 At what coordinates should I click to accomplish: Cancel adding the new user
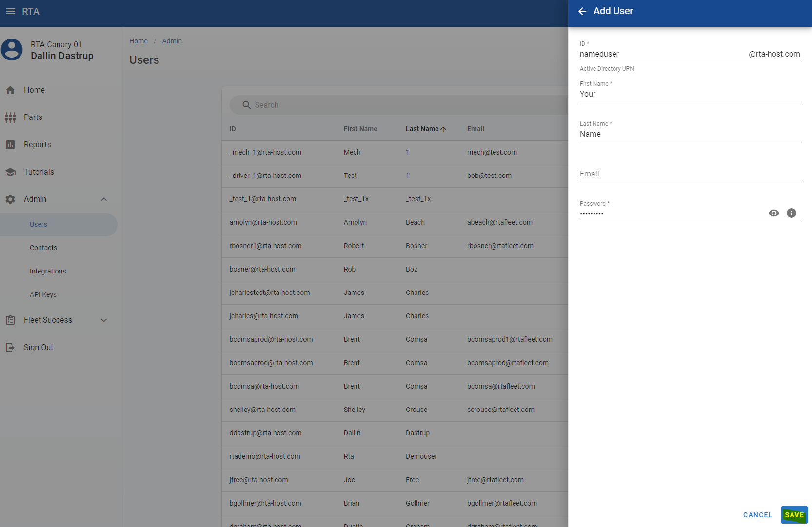[757, 515]
